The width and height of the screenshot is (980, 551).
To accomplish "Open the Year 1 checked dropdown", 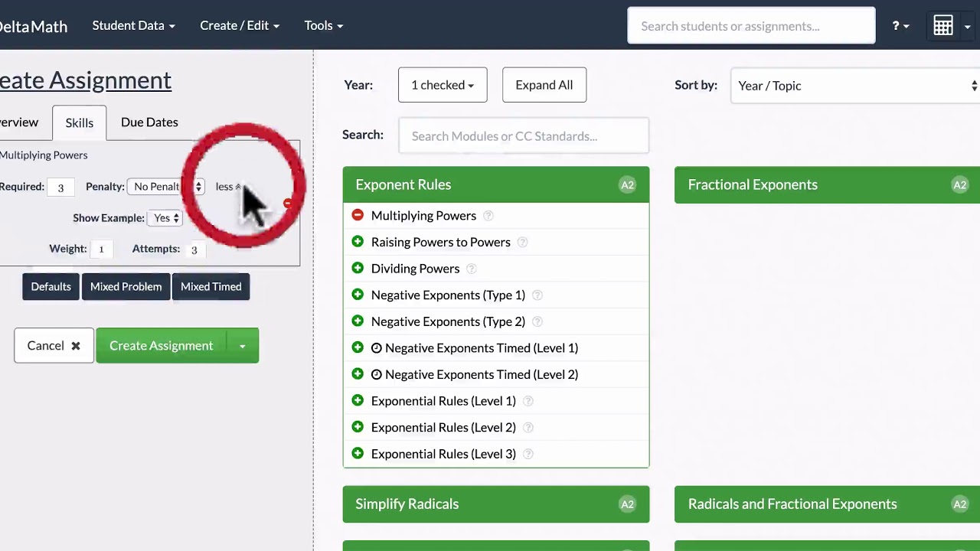I will [443, 85].
